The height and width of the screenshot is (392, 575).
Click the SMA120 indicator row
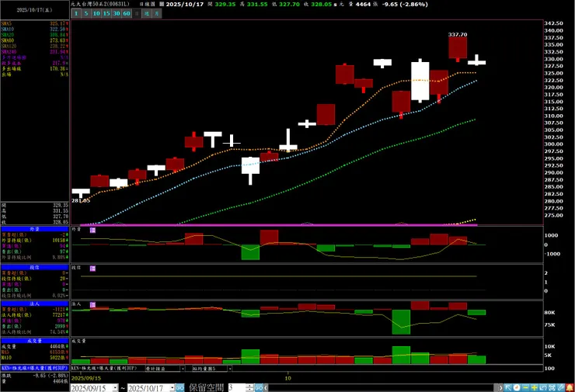coord(35,46)
